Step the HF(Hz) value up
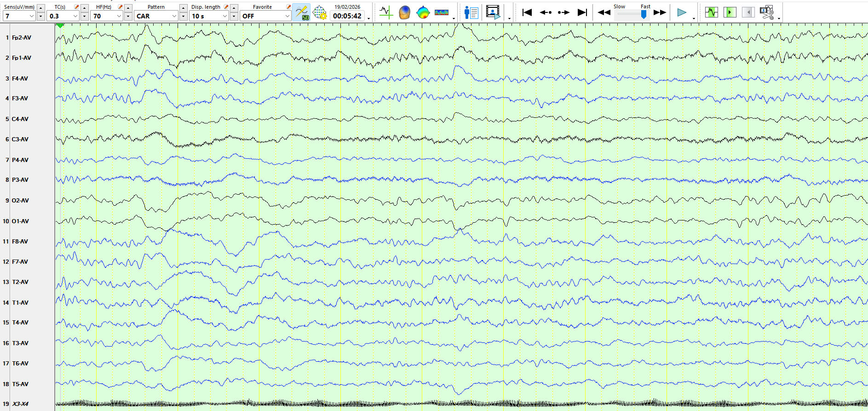The height and width of the screenshot is (411, 868). pos(128,8)
